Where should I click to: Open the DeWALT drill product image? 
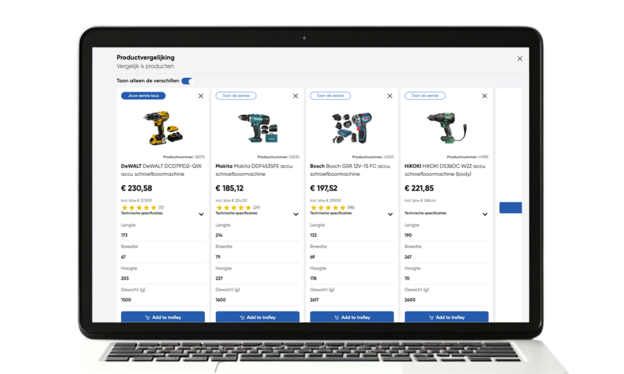click(x=163, y=128)
